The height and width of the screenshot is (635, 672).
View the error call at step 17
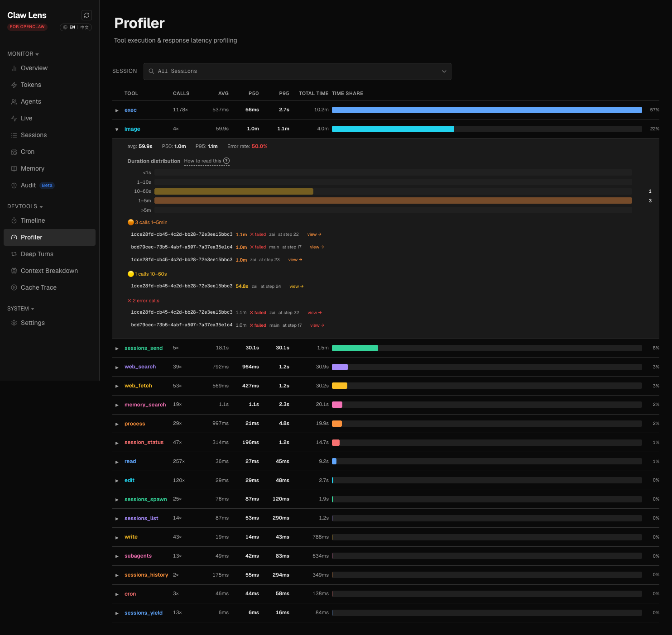click(x=317, y=325)
